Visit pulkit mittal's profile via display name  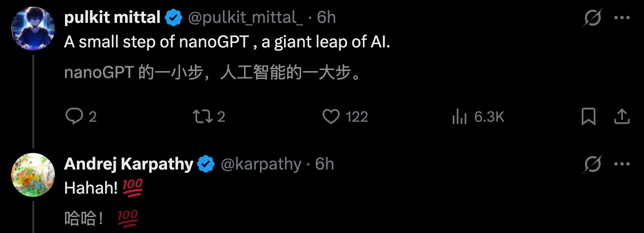tap(112, 18)
